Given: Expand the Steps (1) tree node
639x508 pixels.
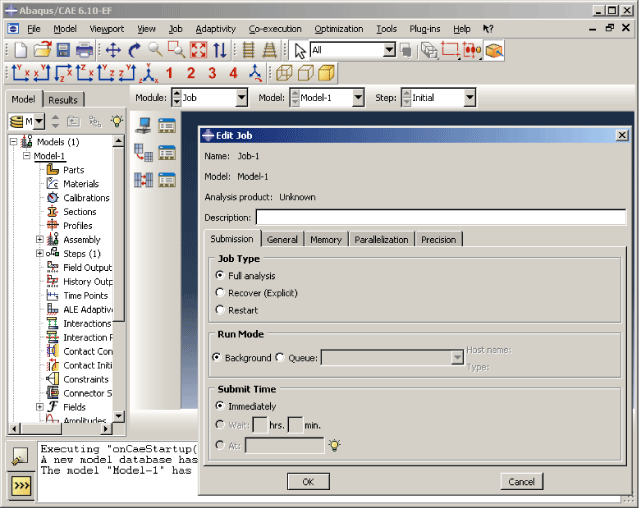Looking at the screenshot, I should tap(40, 253).
